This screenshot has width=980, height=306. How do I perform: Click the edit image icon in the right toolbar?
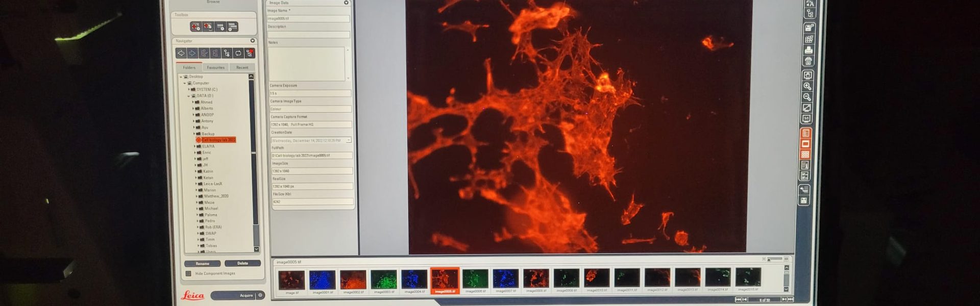[x=809, y=27]
